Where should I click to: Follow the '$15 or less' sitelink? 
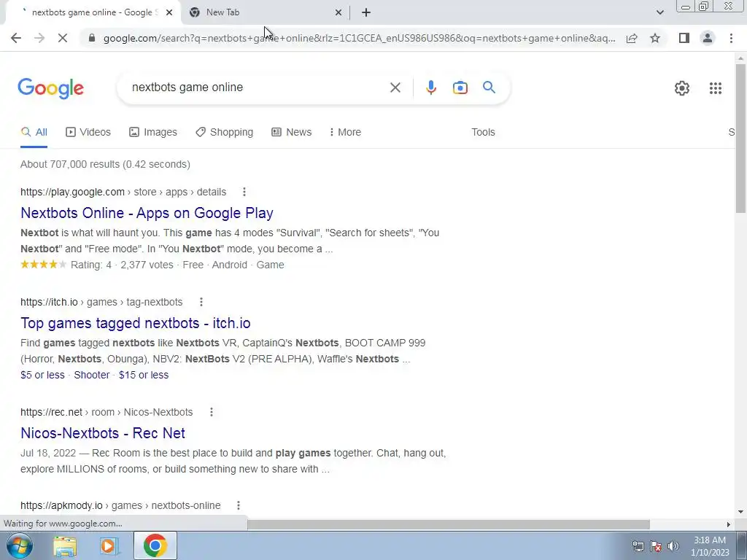coord(144,375)
